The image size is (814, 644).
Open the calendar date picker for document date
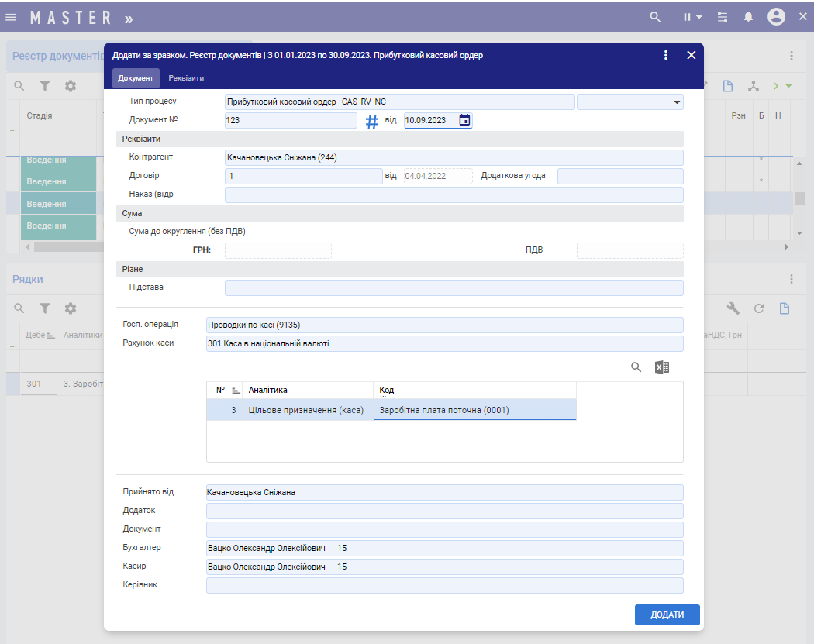[x=464, y=120]
